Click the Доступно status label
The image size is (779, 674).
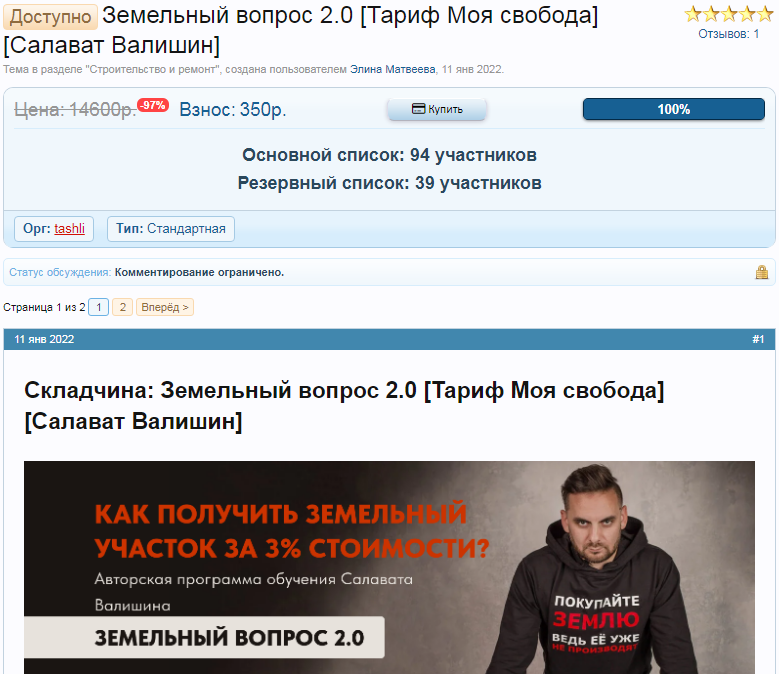click(50, 16)
